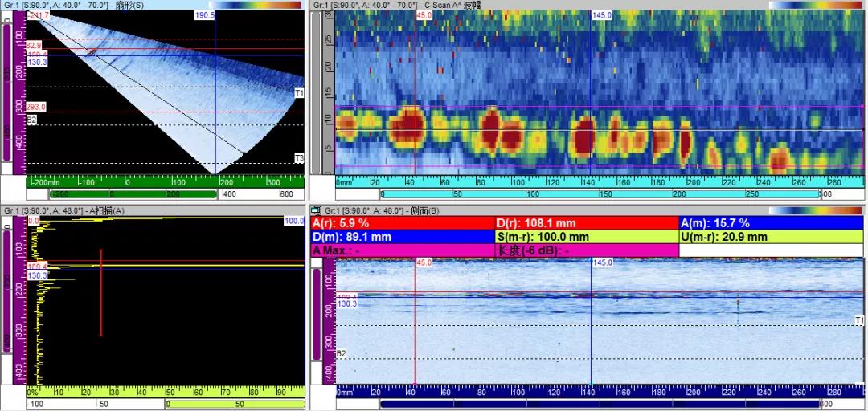Viewport: 868px width, 411px height.
Task: Click the purple vertical zoom bar beside S-scan
Action: pyautogui.click(x=6, y=92)
